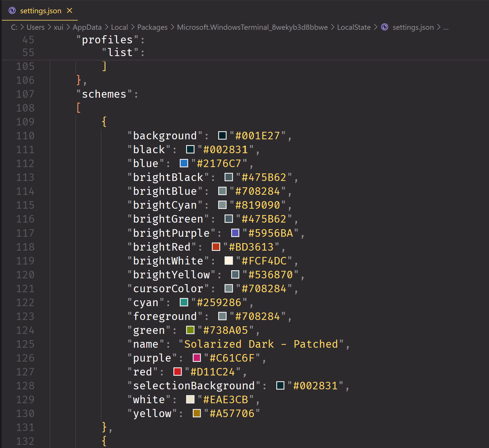The height and width of the screenshot is (448, 489).
Task: Click line number 107 in gutter
Action: 25,94
